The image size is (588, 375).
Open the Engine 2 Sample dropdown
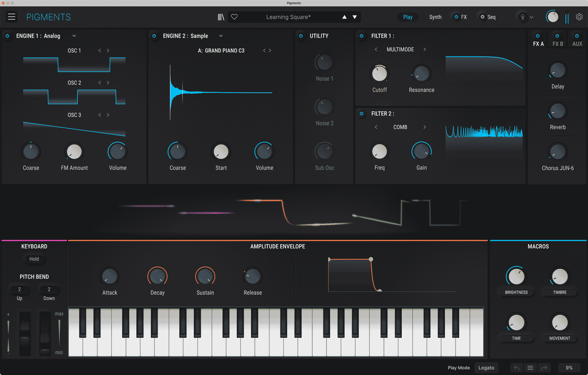pos(220,36)
